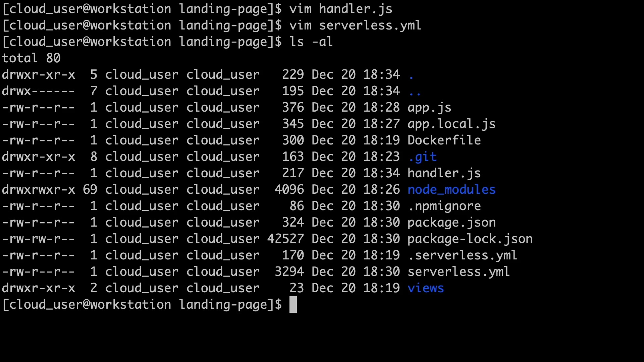Click the handler.js filename in the listing
This screenshot has height=362, width=644.
coord(444,173)
